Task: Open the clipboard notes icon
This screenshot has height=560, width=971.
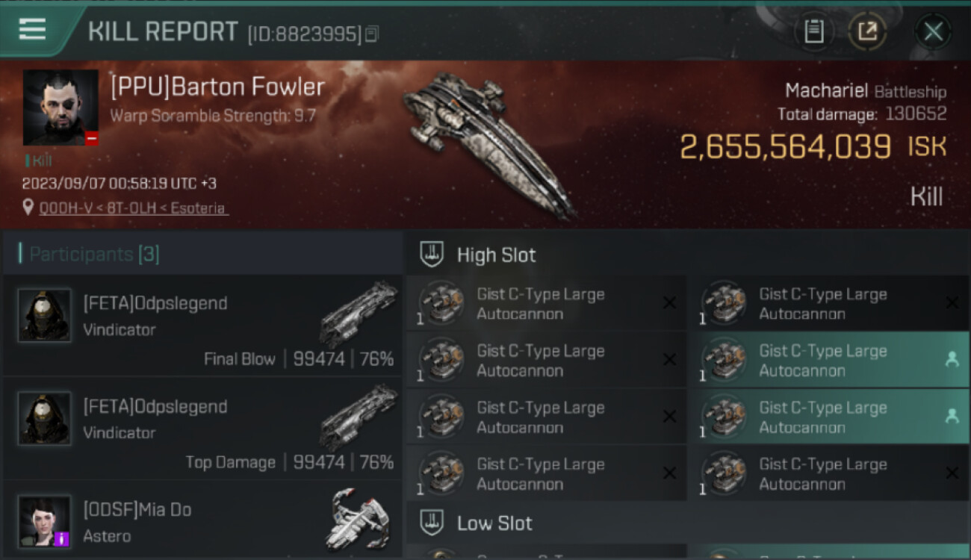Action: click(x=813, y=31)
